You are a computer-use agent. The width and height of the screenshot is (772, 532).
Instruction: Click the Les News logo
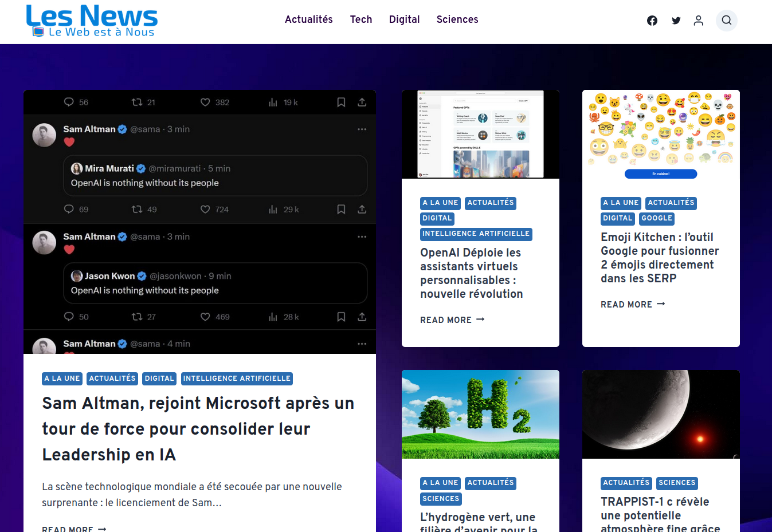point(92,21)
